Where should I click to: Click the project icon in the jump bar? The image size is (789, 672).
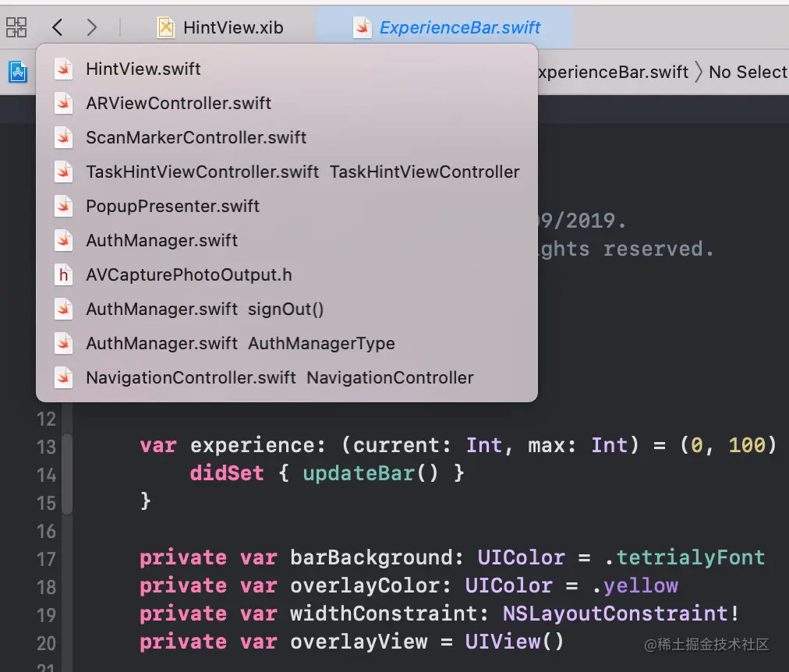tap(18, 72)
